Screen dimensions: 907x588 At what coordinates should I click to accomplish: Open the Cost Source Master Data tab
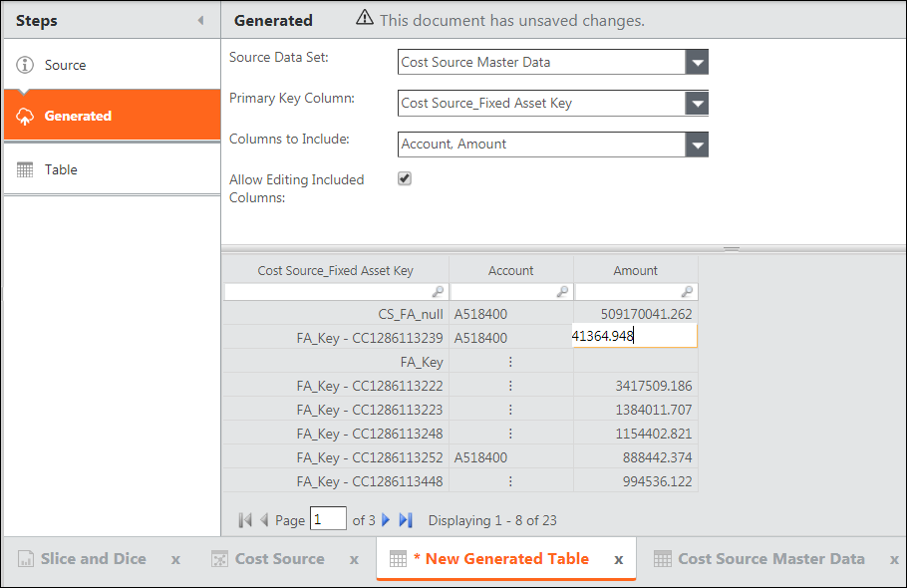pyautogui.click(x=770, y=559)
